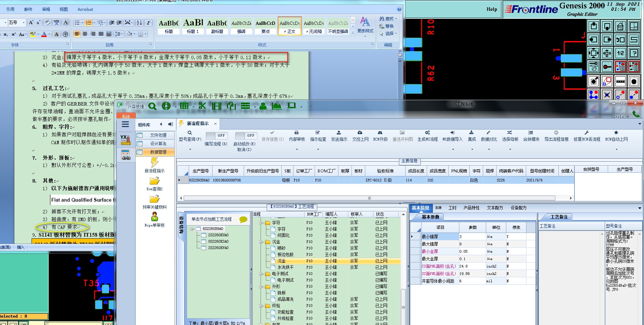Apply subscript formatting in Word ribbon
The height and width of the screenshot is (325, 644).
(x=5, y=34)
